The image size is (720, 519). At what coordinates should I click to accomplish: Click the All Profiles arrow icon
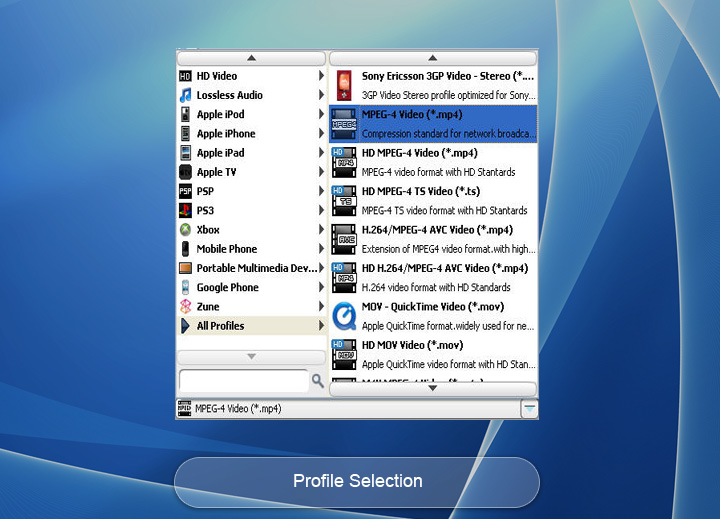185,326
